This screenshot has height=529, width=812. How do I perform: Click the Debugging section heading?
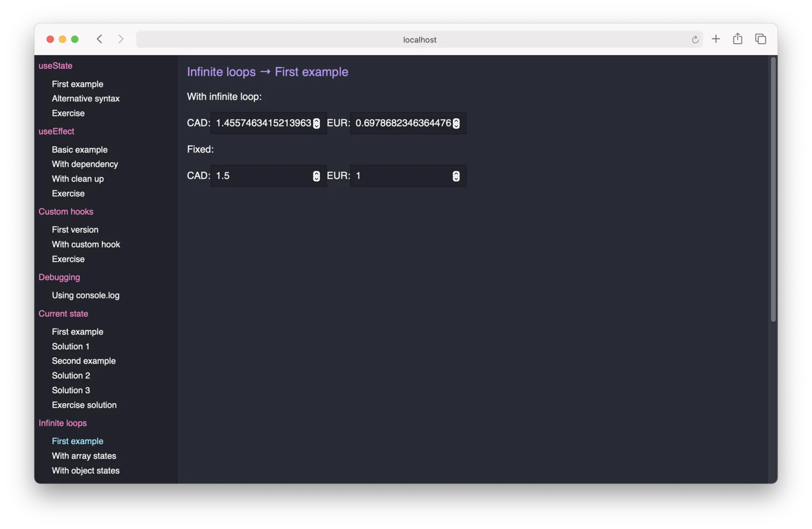click(59, 277)
